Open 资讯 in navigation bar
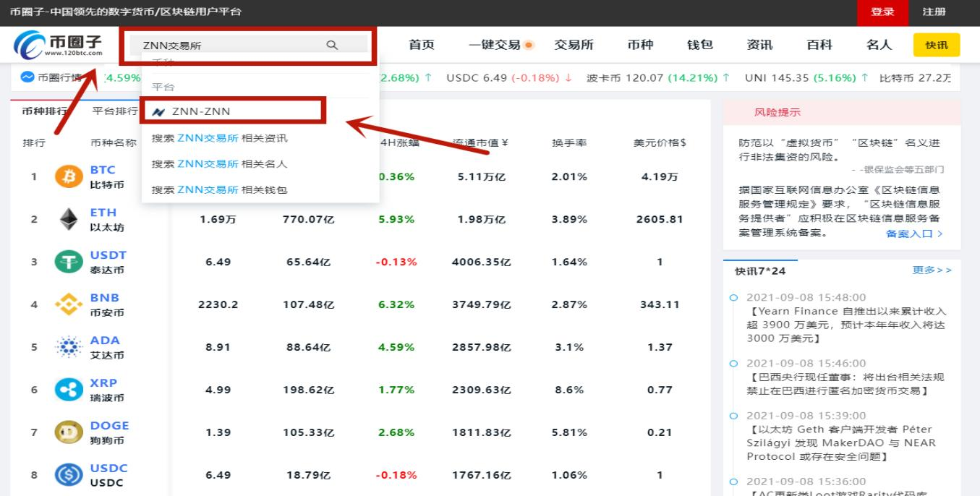The image size is (980, 496). 759,45
